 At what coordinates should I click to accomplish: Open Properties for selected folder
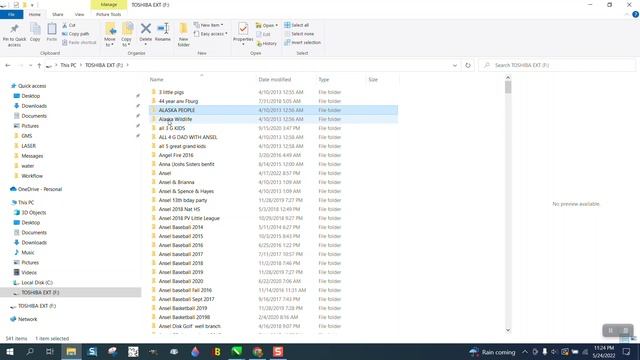[x=243, y=34]
